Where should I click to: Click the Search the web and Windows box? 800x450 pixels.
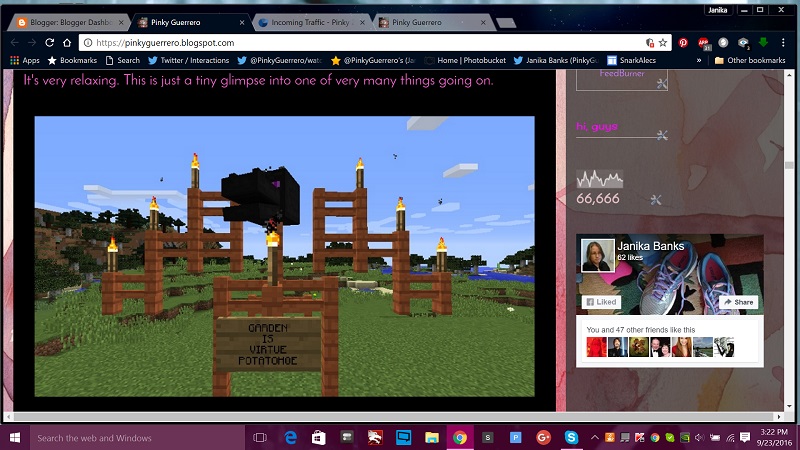[136, 437]
